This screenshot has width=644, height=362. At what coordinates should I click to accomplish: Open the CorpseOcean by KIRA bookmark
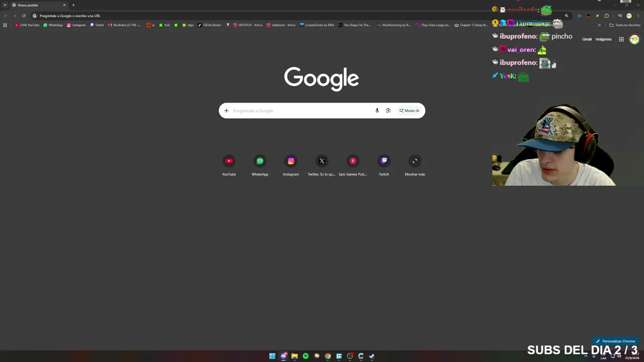click(x=316, y=25)
